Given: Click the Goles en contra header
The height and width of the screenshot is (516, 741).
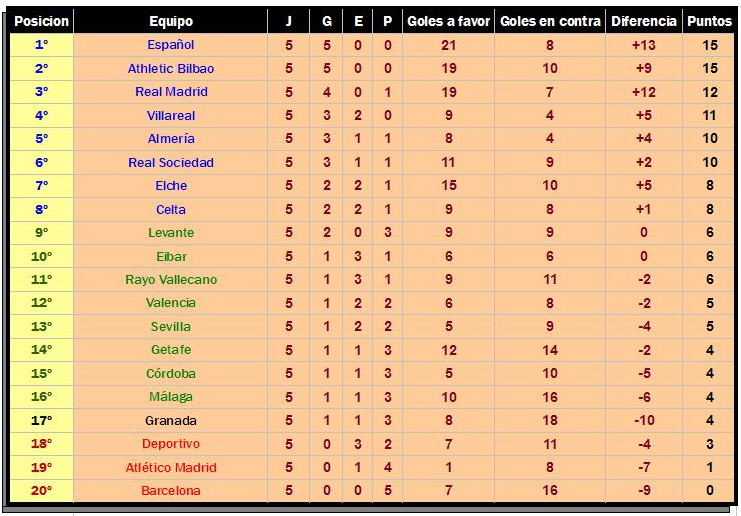Looking at the screenshot, I should point(550,21).
